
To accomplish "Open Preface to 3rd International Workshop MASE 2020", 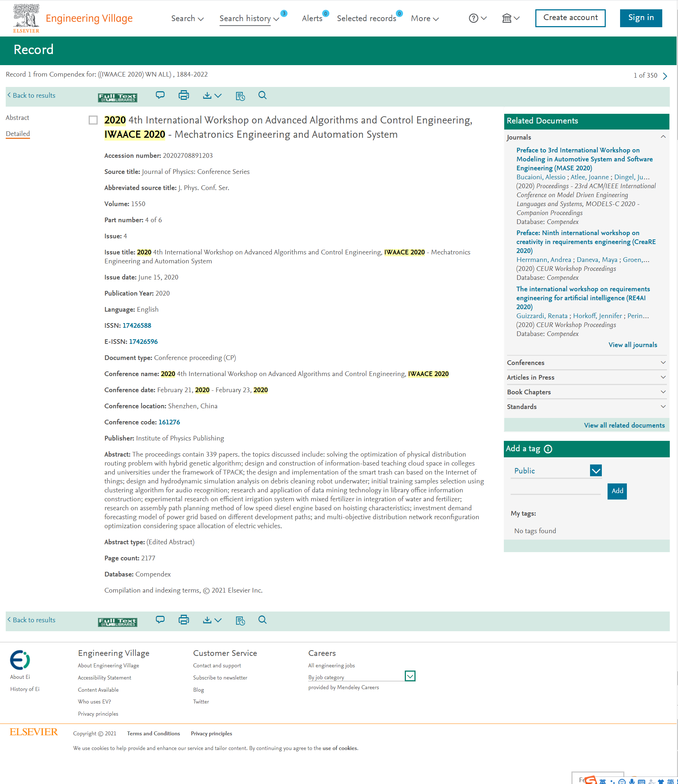I will click(x=584, y=159).
